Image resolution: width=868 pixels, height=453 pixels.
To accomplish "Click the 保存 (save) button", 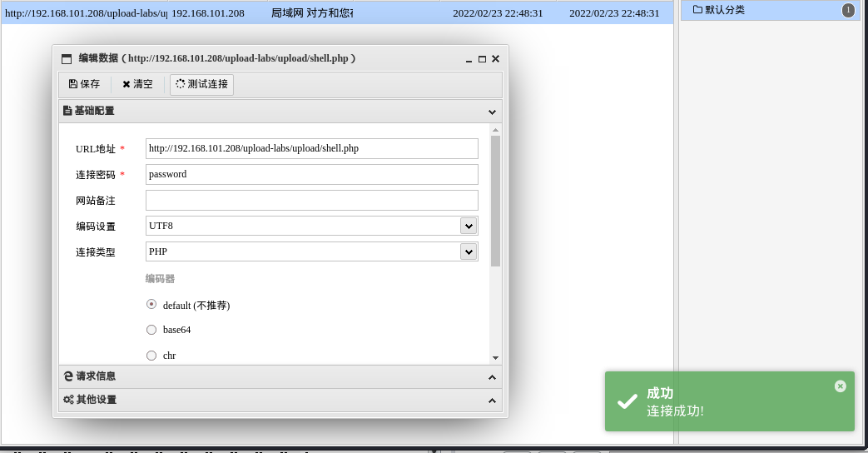I will [85, 84].
